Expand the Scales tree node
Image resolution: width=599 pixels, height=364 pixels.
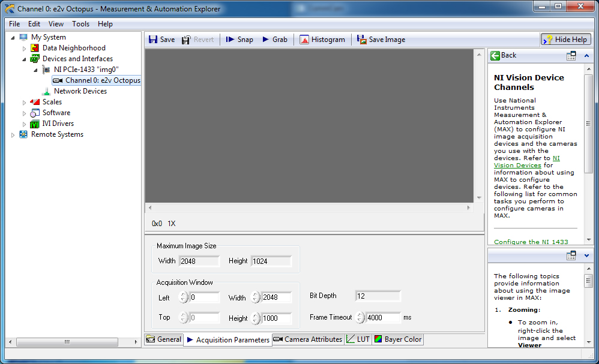pyautogui.click(x=25, y=103)
